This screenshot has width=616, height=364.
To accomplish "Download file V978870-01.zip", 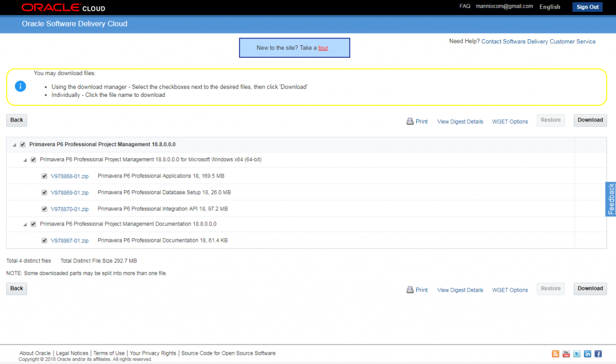I will (70, 209).
